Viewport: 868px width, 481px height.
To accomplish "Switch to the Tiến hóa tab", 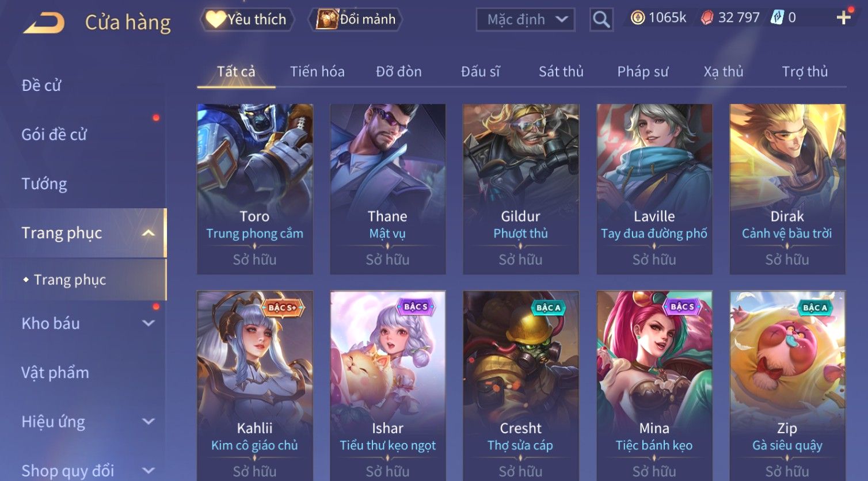I will [x=317, y=71].
